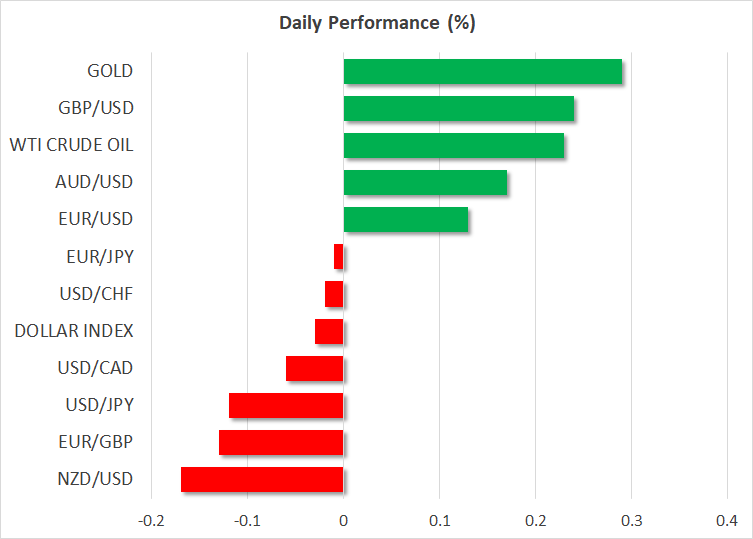Click the WTI CRUDE OIL bar
Screen dimensions: 753x539
(453, 145)
